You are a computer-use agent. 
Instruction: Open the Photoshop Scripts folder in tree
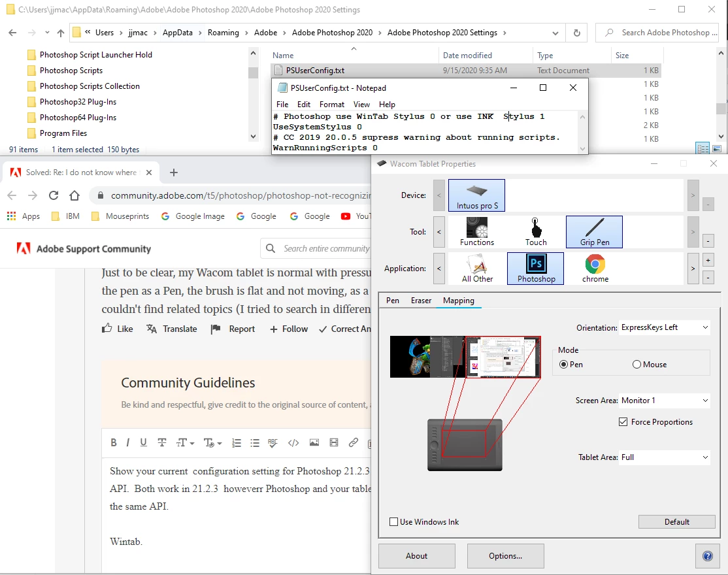click(71, 71)
